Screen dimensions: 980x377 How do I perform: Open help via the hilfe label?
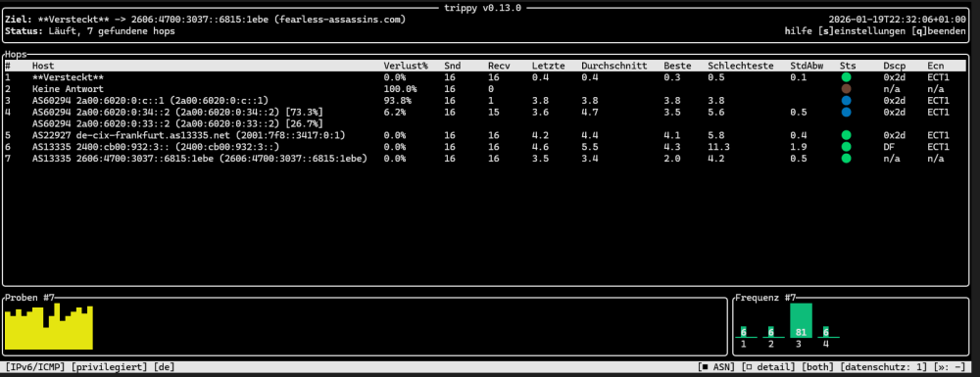[798, 31]
